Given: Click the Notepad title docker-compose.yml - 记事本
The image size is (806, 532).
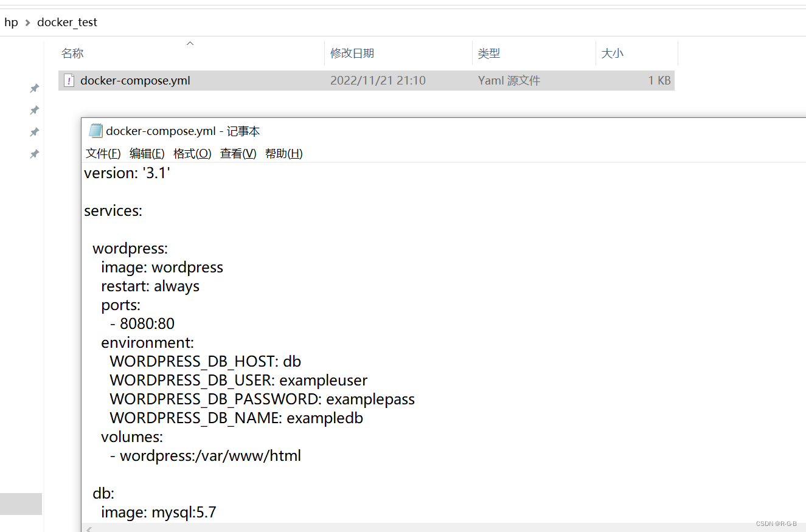Looking at the screenshot, I should point(183,131).
